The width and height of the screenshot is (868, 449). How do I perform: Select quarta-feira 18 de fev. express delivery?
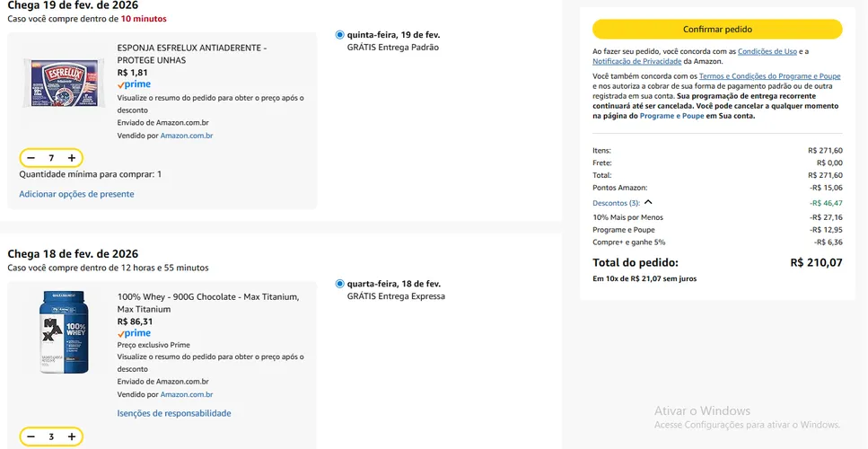coord(339,284)
